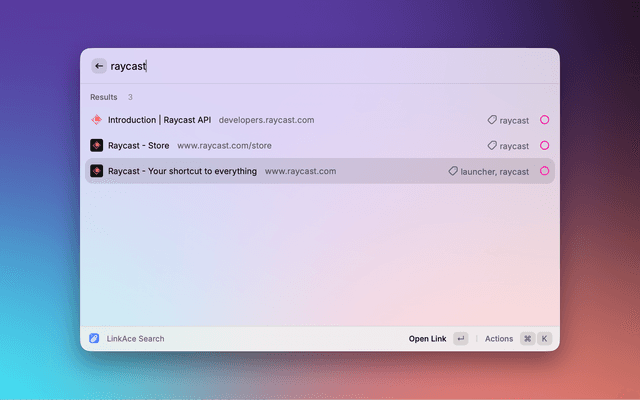Click the Command key shortcut hint

point(527,338)
